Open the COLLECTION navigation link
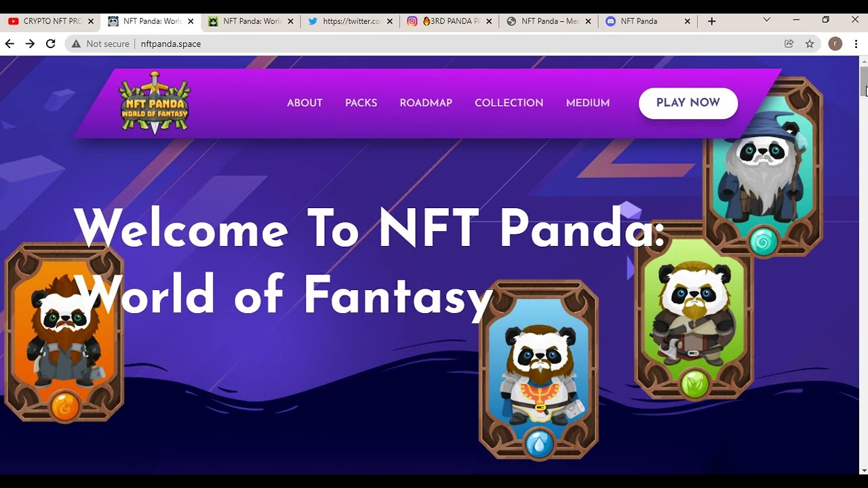Viewport: 868px width, 488px height. coord(509,103)
